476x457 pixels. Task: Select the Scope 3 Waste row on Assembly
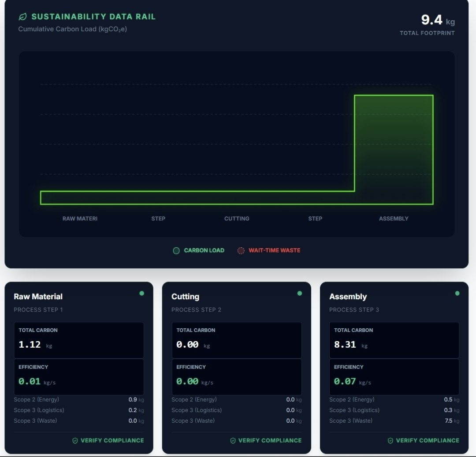pos(394,420)
